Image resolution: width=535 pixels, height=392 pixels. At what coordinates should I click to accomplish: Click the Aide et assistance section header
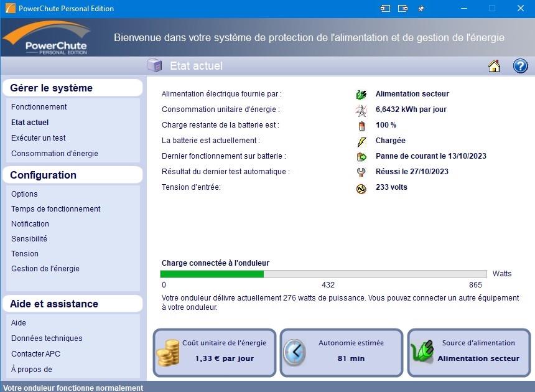point(72,304)
